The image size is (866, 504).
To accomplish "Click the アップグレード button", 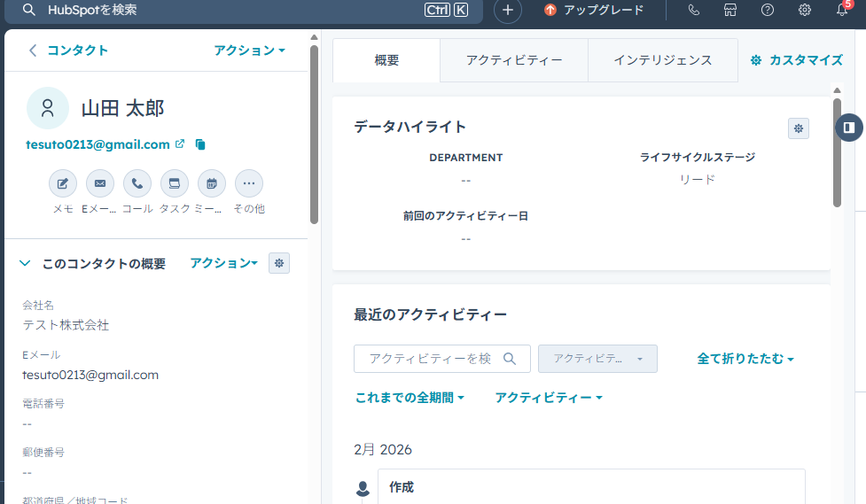I will point(594,10).
